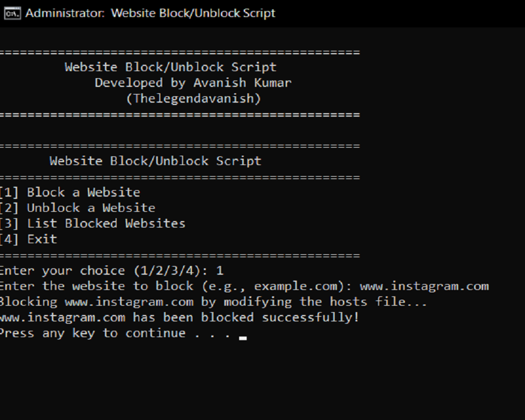
Task: Click the "Developed by Avanish Kumar" line
Action: pos(192,83)
